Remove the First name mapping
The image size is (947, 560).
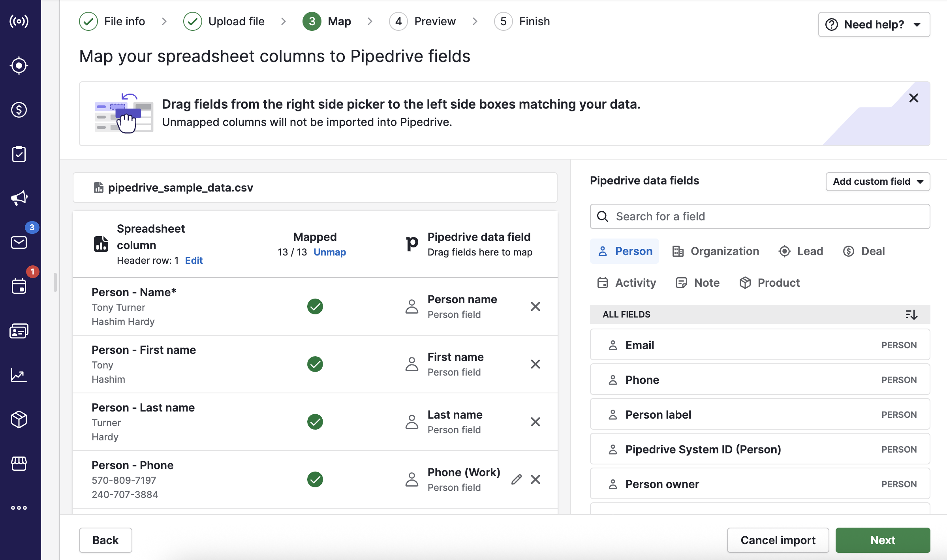536,364
